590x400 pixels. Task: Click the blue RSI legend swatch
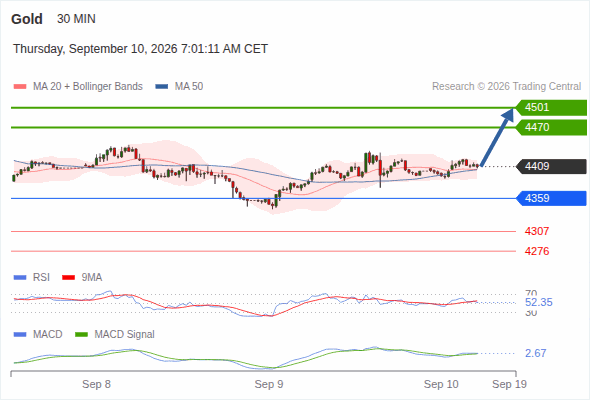(20, 278)
